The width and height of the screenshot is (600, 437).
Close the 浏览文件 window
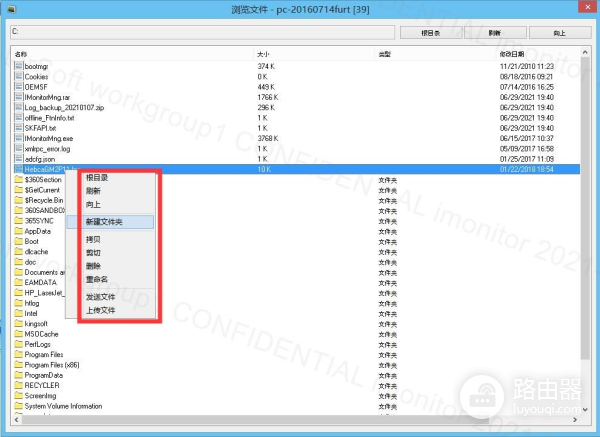tap(589, 8)
